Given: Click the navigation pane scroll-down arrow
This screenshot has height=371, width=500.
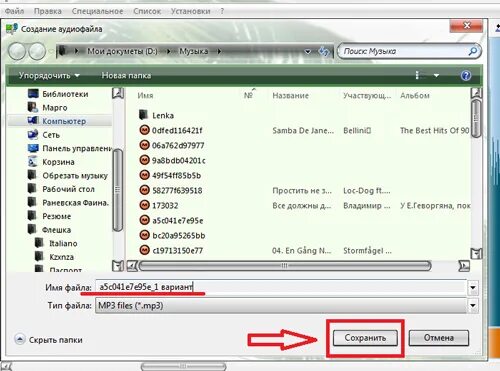Looking at the screenshot, I should coord(118,266).
